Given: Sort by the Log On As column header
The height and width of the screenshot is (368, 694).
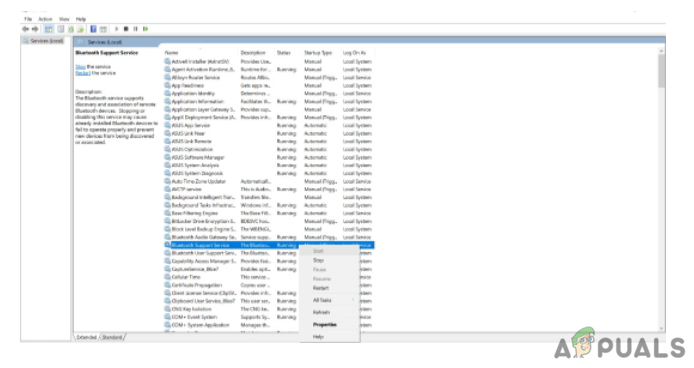Looking at the screenshot, I should pos(358,53).
